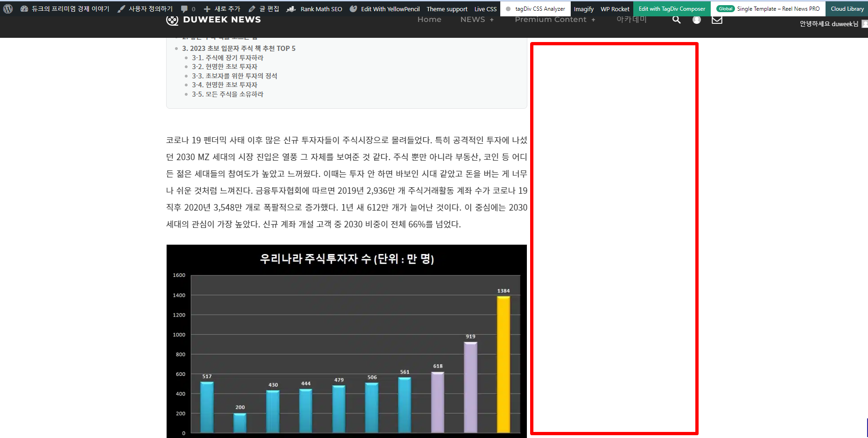This screenshot has height=438, width=868.
Task: Click 글 편집 to edit post
Action: pos(264,9)
